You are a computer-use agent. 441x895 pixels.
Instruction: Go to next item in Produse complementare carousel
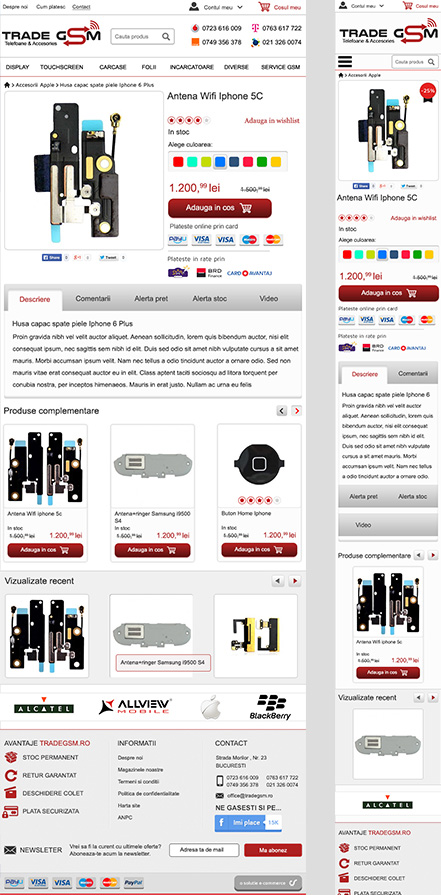click(297, 410)
